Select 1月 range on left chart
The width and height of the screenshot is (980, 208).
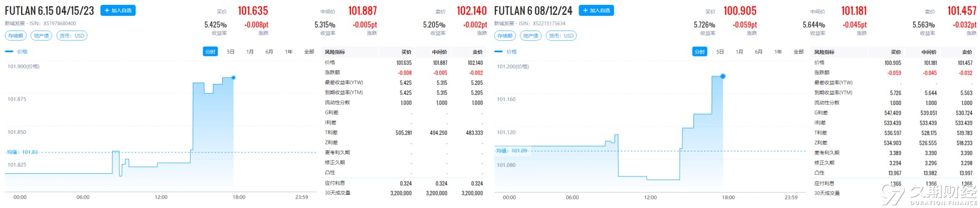tap(250, 52)
